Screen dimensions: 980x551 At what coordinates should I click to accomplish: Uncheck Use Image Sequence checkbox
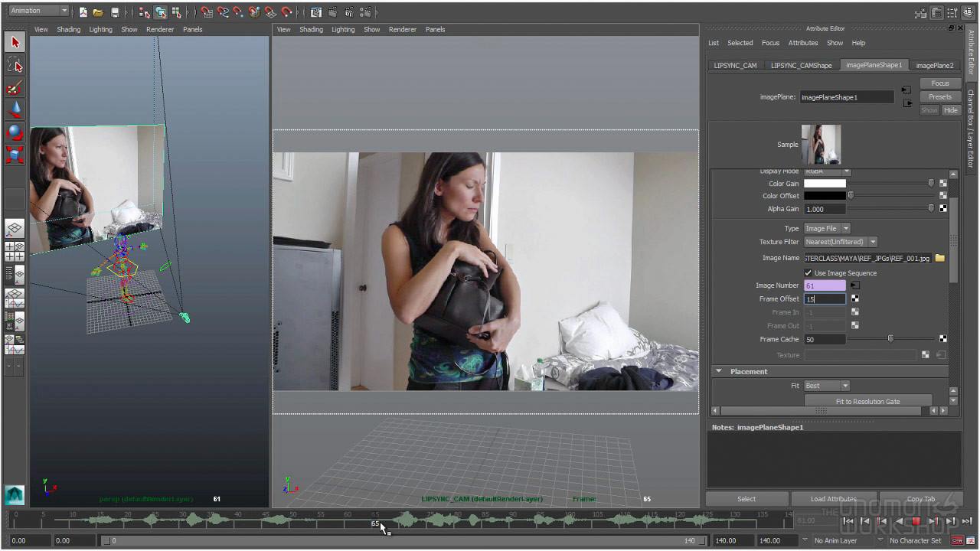pos(808,273)
